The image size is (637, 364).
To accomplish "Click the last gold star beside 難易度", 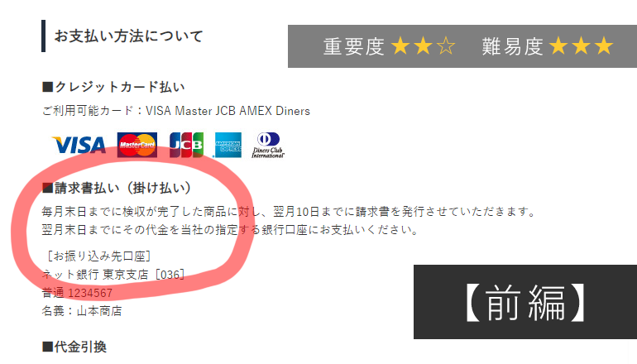I will (604, 45).
